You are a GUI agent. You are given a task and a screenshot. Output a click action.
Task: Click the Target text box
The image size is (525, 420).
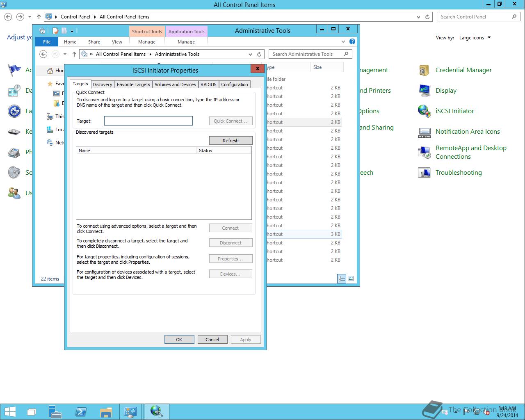pos(148,121)
